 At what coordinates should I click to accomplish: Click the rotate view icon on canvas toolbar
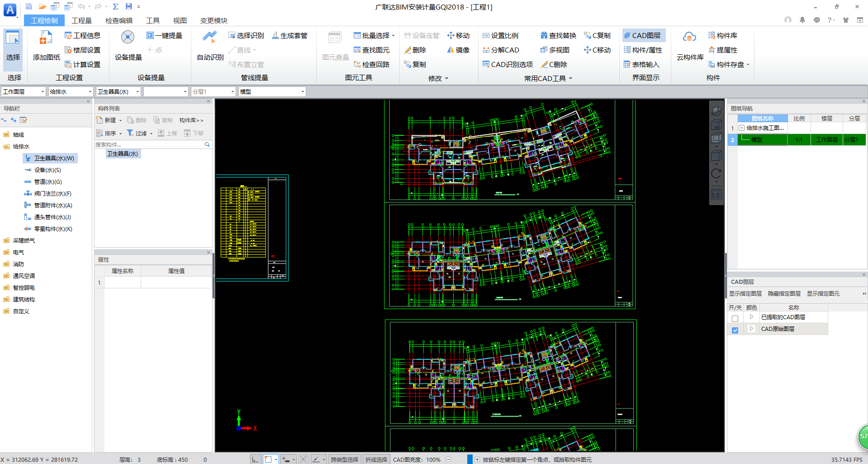pos(716,173)
